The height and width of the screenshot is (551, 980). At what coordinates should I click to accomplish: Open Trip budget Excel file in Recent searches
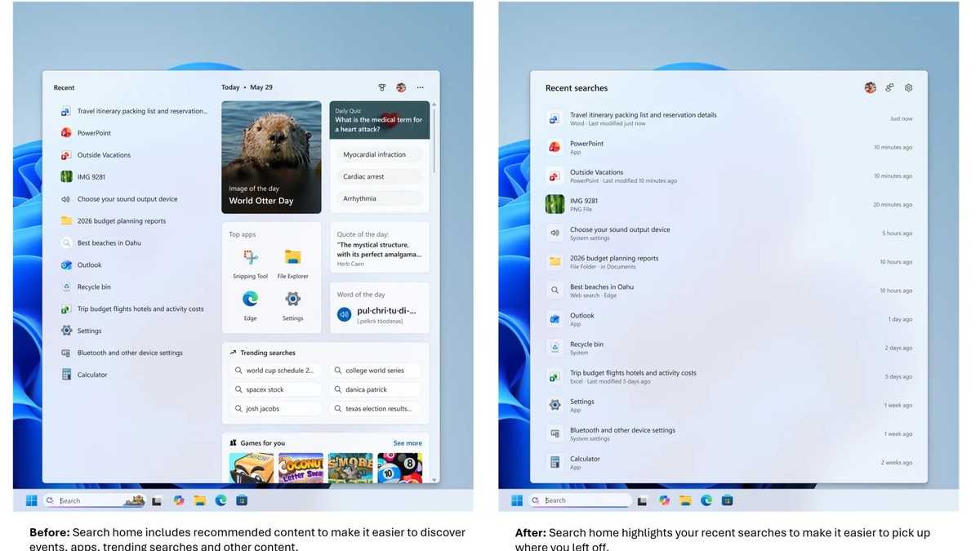pos(728,376)
